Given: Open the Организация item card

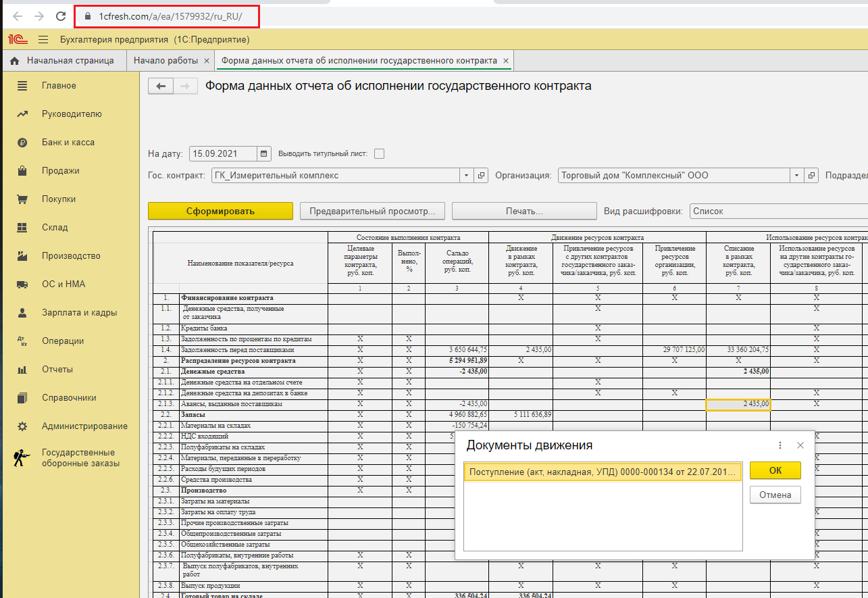Looking at the screenshot, I should pyautogui.click(x=811, y=176).
